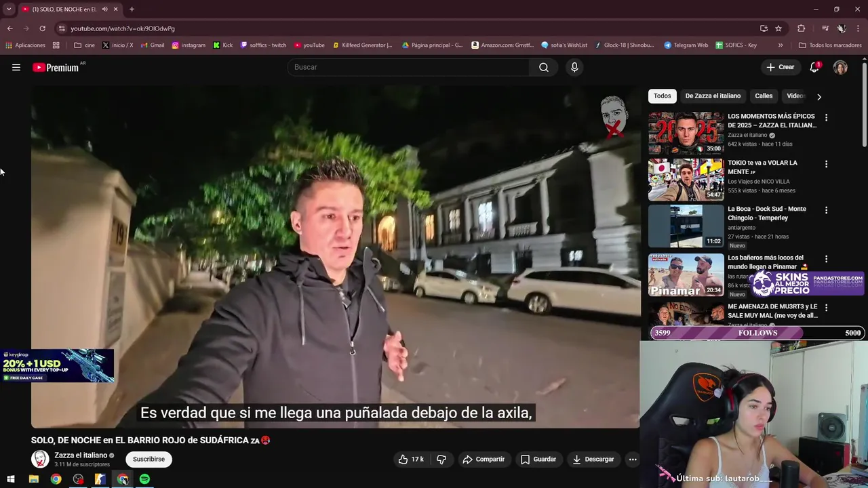The height and width of the screenshot is (488, 868).
Task: Click the Suscribirse button
Action: [149, 459]
